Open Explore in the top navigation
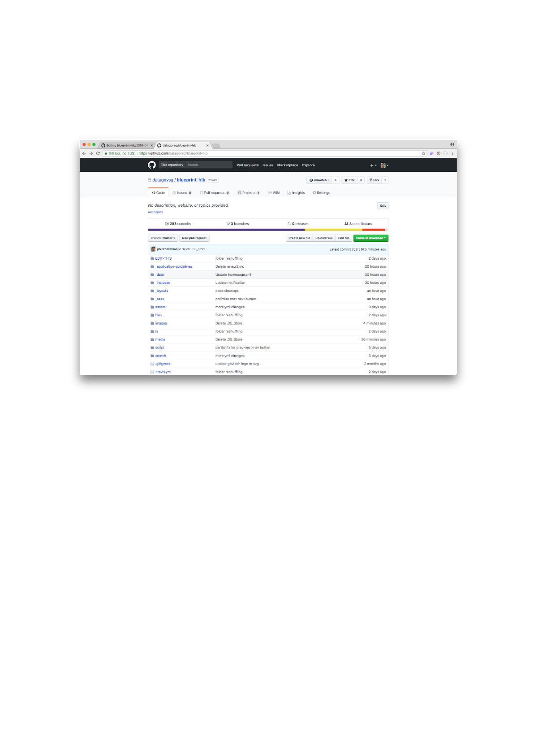Viewport: 534px width, 756px height. (308, 165)
